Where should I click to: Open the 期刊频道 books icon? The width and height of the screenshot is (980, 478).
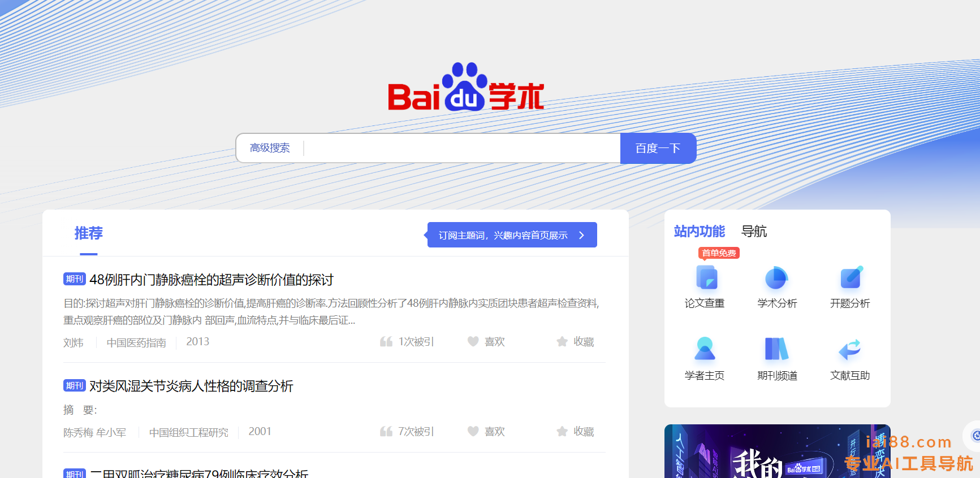coord(776,349)
